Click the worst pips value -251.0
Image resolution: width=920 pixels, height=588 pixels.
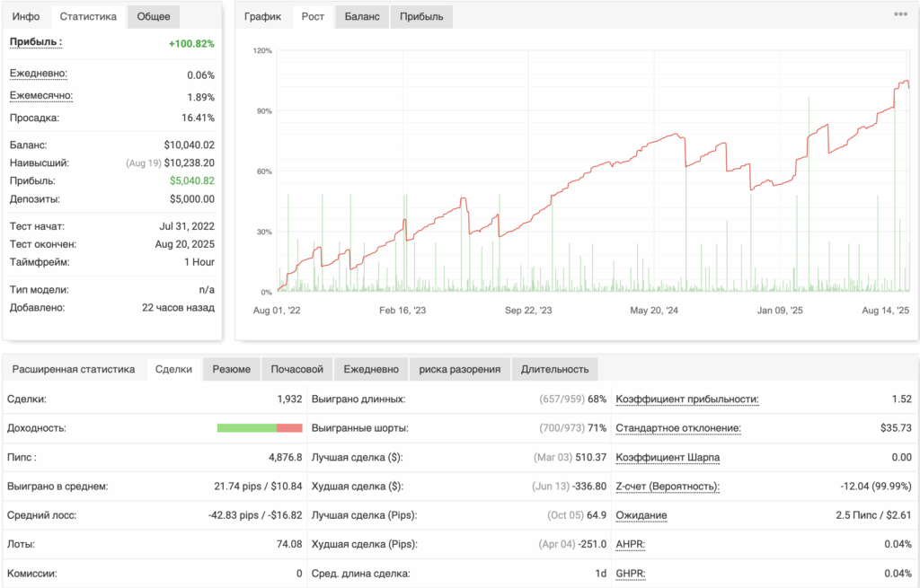(x=592, y=545)
